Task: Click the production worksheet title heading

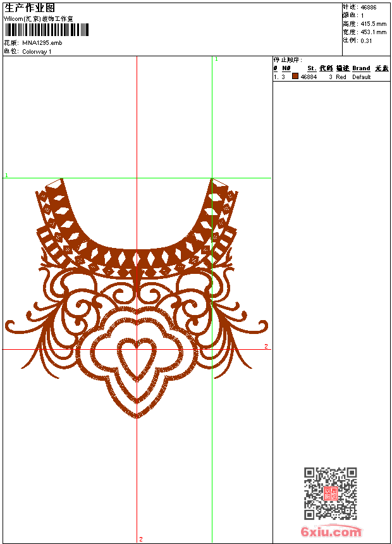Action: (x=30, y=8)
